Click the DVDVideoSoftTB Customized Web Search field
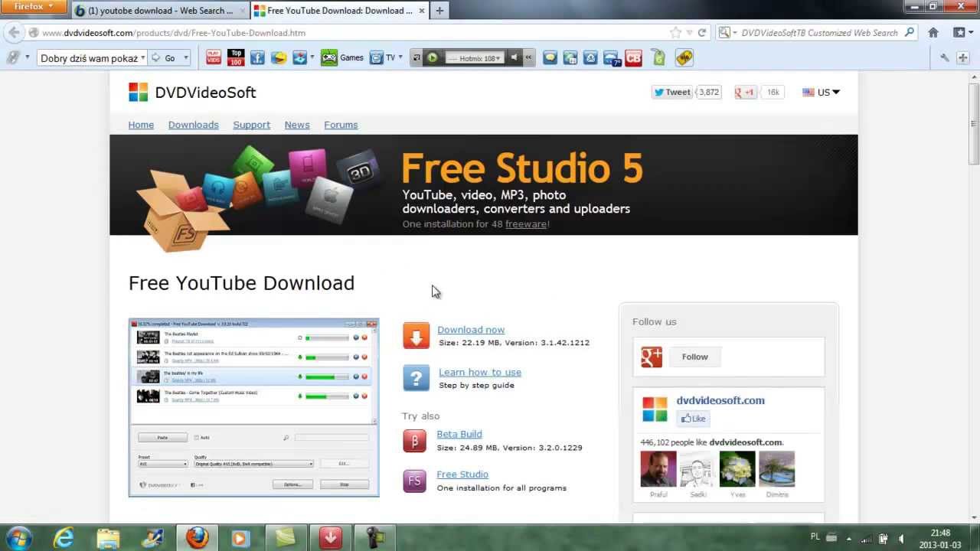The height and width of the screenshot is (551, 980). pyautogui.click(x=819, y=33)
